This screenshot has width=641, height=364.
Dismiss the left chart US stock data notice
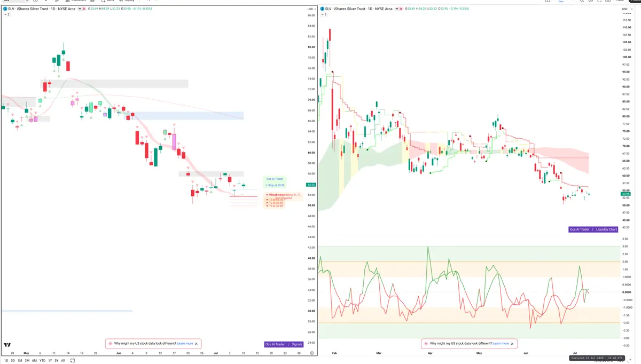pyautogui.click(x=197, y=344)
